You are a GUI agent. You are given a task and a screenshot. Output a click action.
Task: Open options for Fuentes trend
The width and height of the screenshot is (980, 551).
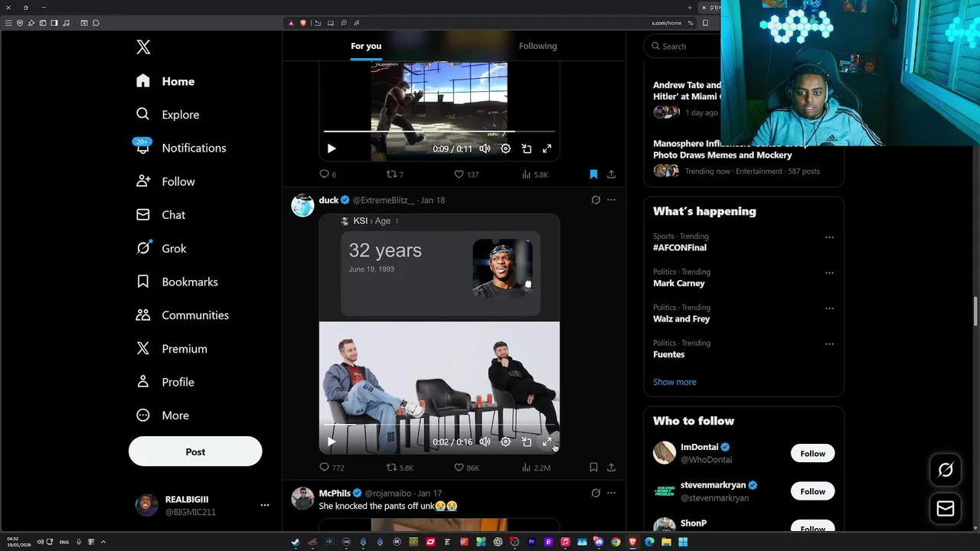829,344
